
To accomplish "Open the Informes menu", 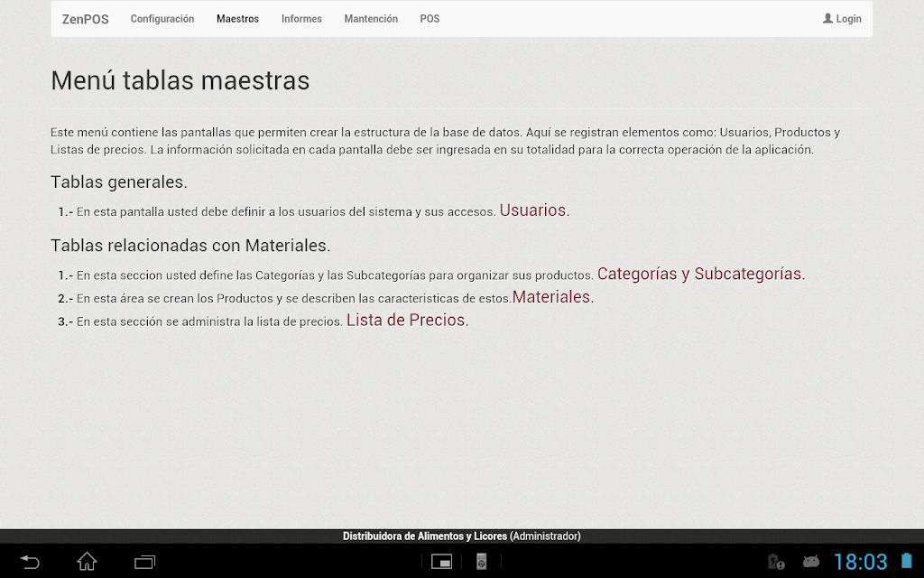I will (301, 19).
